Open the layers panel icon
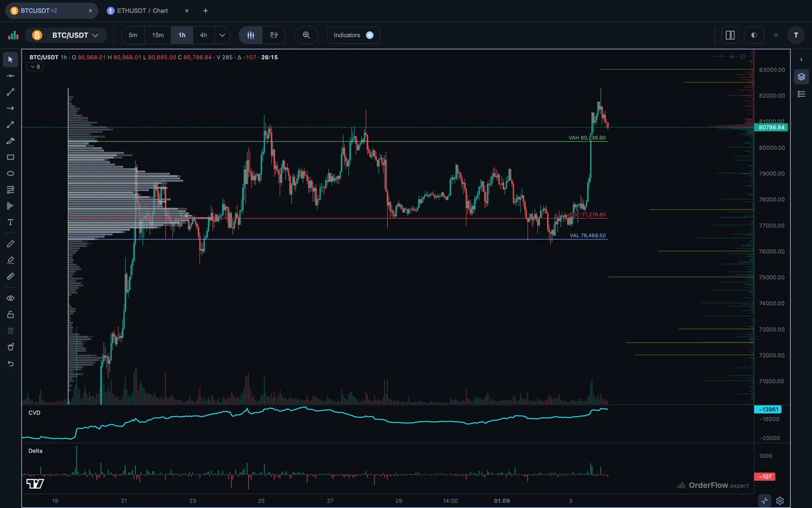The height and width of the screenshot is (508, 812). pos(801,77)
